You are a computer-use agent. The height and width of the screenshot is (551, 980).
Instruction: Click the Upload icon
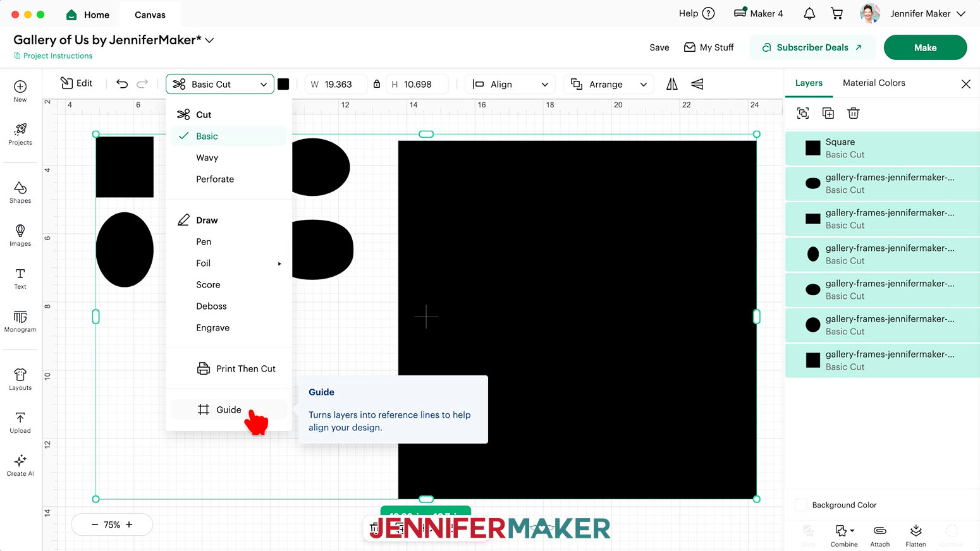click(20, 422)
